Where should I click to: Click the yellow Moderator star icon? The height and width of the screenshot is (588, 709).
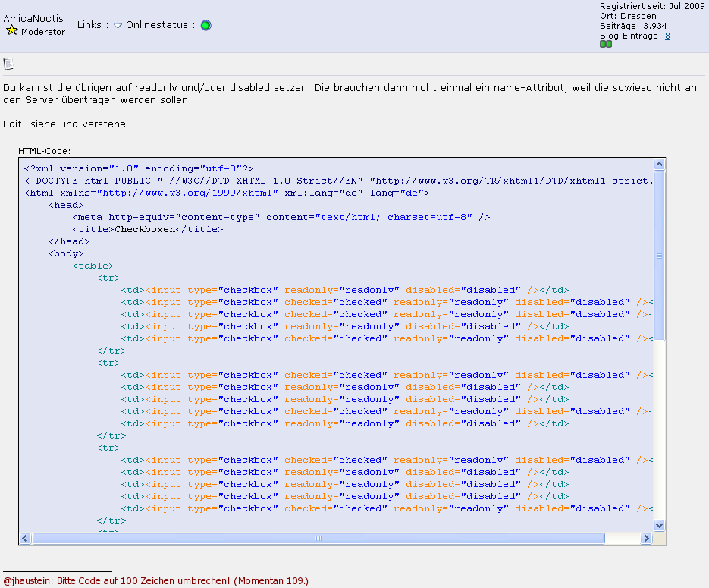[11, 31]
